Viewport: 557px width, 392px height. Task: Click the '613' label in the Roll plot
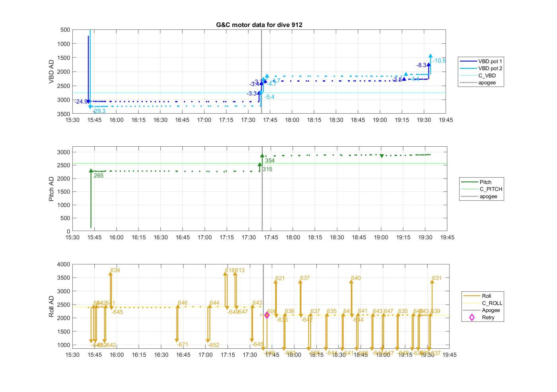coord(240,270)
